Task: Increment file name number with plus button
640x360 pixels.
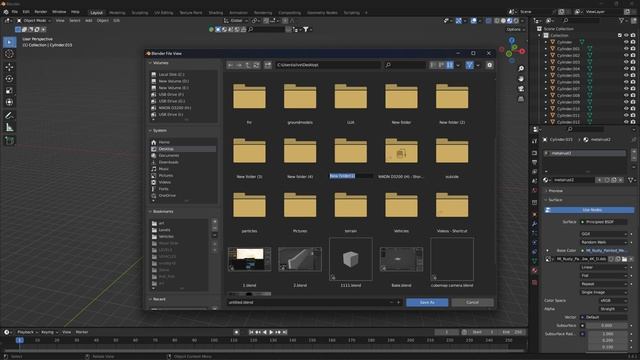Action: pos(399,302)
